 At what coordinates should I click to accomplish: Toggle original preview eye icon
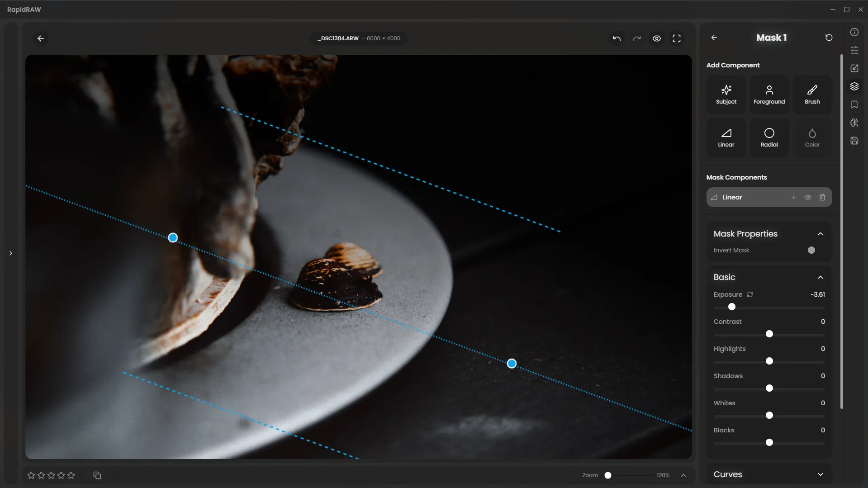[x=657, y=38]
